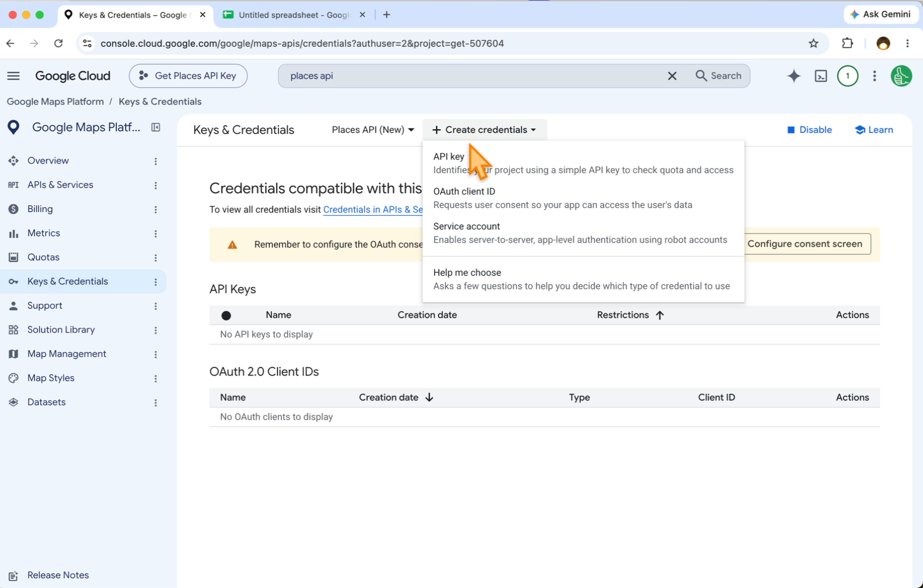Open console settings three-dot menu
The image size is (923, 588).
pos(874,76)
